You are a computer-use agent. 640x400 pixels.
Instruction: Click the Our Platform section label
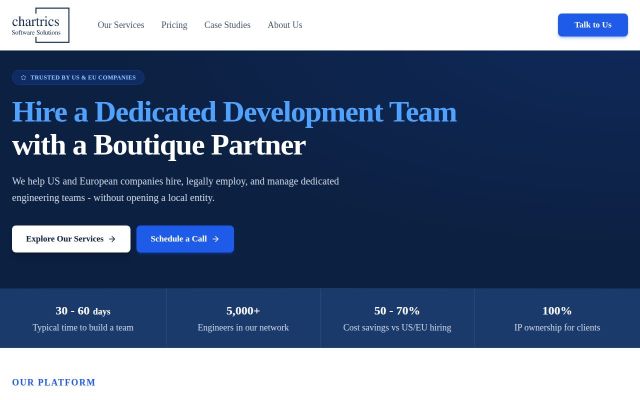tap(53, 382)
